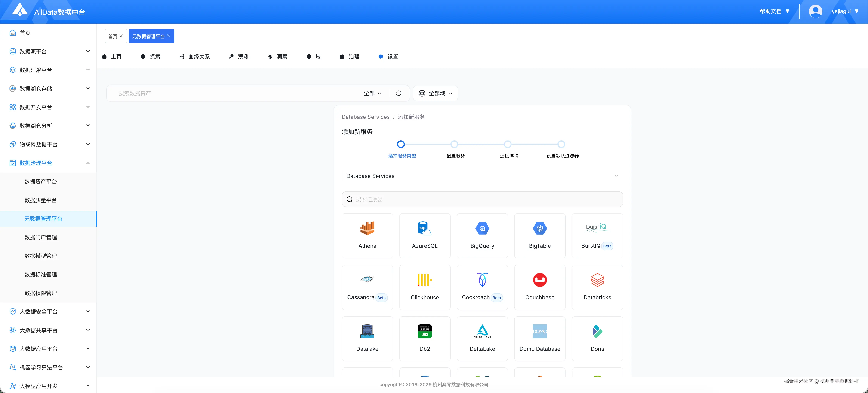The height and width of the screenshot is (393, 868).
Task: Click the user avatar icon
Action: (x=815, y=11)
